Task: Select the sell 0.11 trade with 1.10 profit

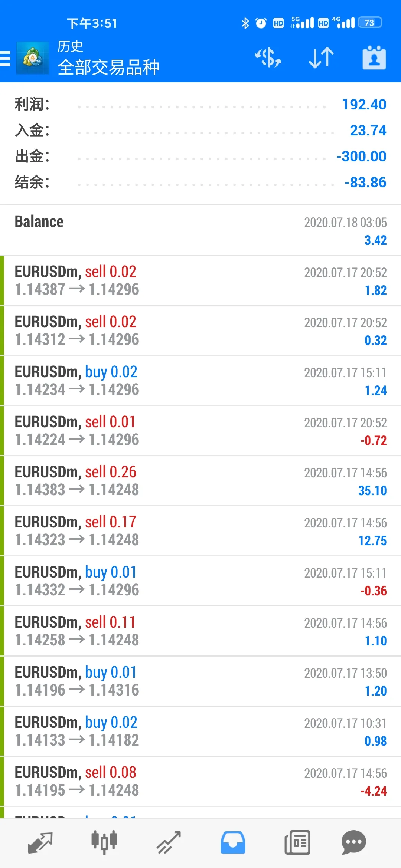Action: click(x=200, y=631)
